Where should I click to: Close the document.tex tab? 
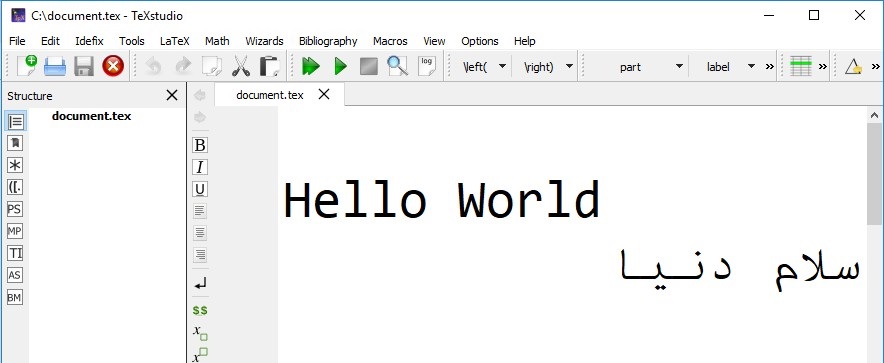click(x=324, y=95)
